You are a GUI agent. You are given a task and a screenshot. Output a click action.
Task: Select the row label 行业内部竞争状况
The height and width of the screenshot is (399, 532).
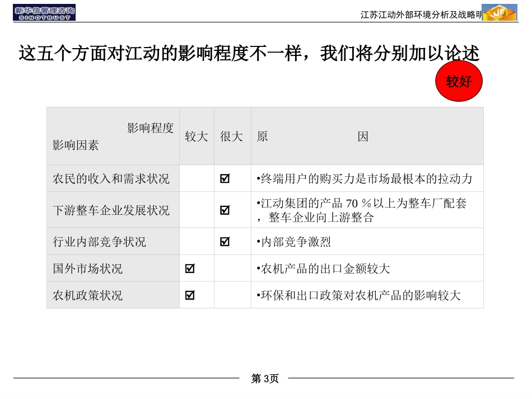[99, 242]
